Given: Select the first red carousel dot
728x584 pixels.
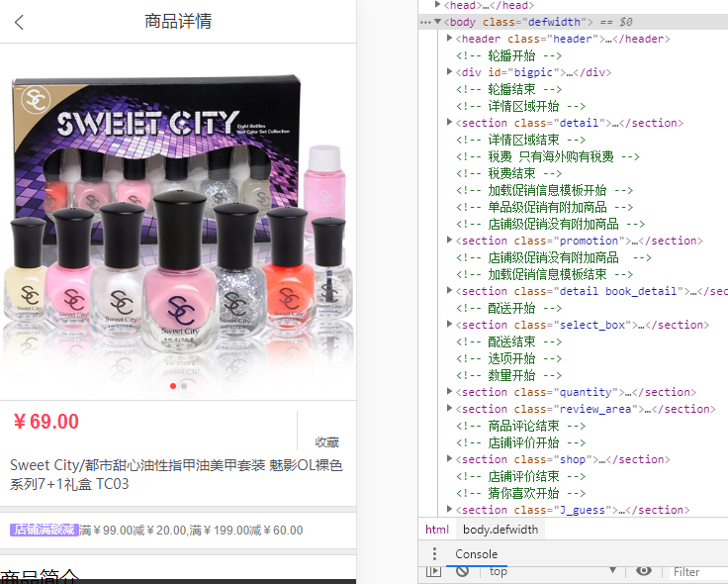Looking at the screenshot, I should pyautogui.click(x=173, y=386).
